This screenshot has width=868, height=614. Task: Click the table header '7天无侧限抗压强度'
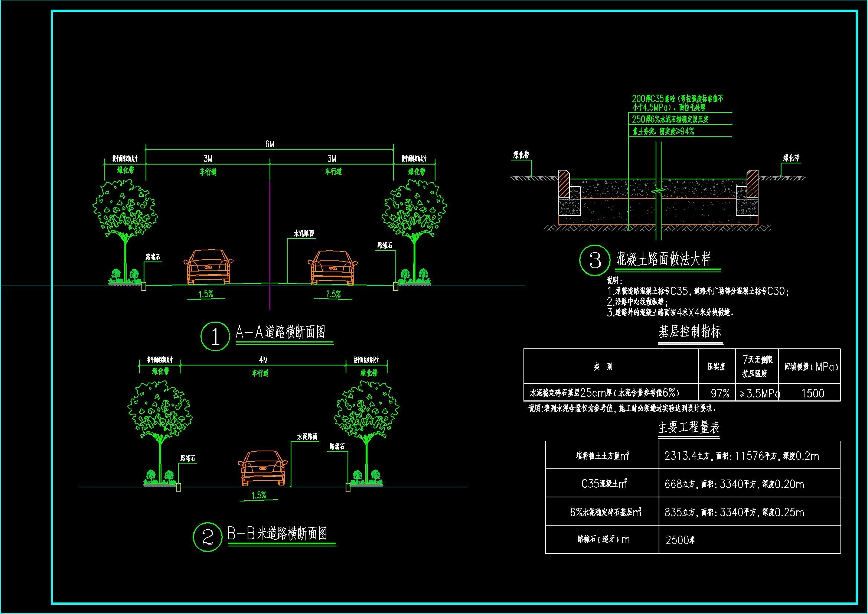coord(757,366)
